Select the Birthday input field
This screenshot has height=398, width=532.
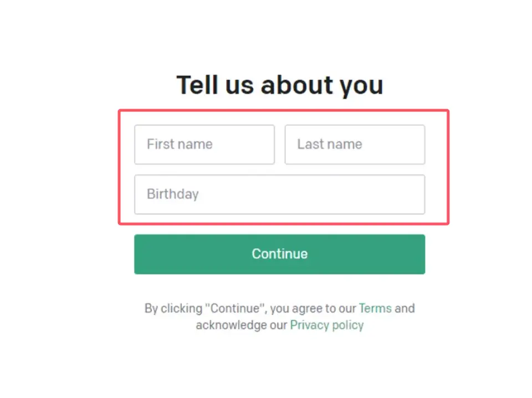pyautogui.click(x=279, y=195)
